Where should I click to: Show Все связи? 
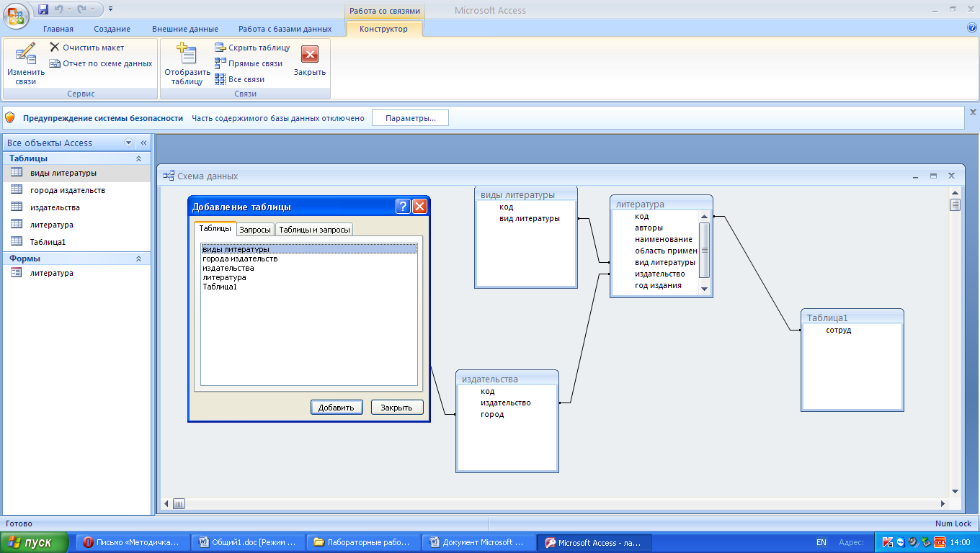[240, 79]
